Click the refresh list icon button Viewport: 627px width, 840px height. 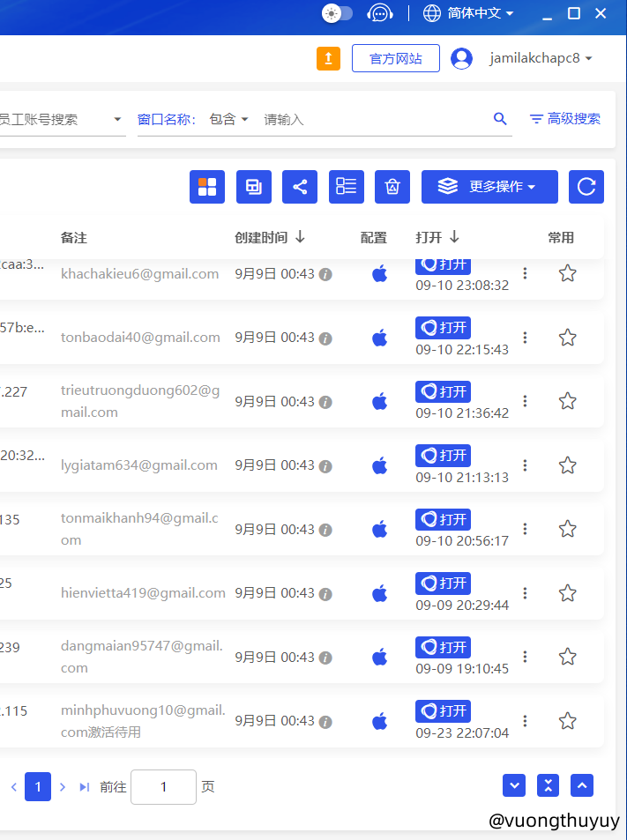(586, 187)
